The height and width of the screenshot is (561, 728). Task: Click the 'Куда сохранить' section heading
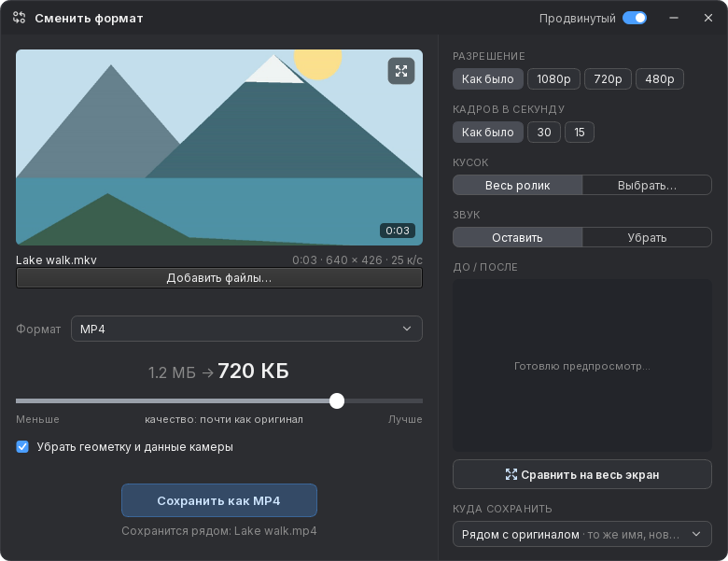coord(502,509)
